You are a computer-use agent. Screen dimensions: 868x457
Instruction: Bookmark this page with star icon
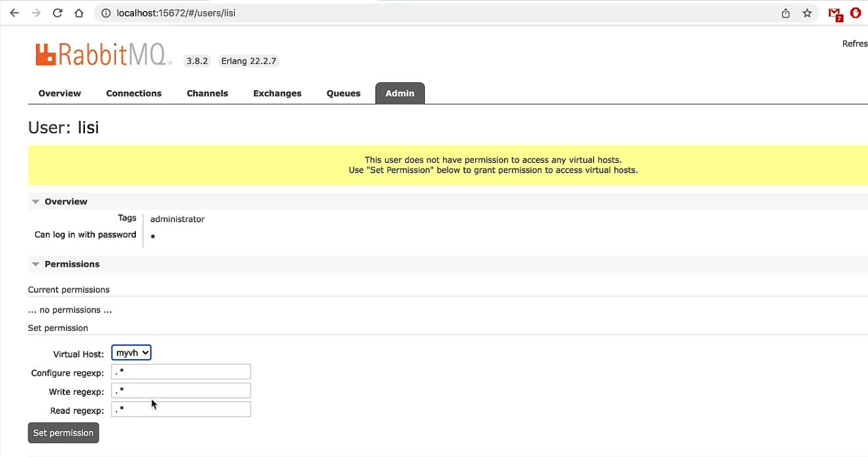pyautogui.click(x=807, y=13)
